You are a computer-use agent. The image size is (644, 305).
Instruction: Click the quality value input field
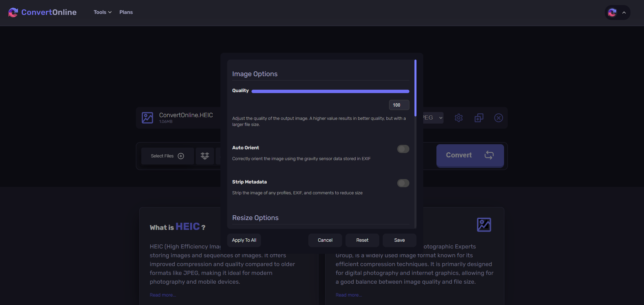[x=399, y=105]
